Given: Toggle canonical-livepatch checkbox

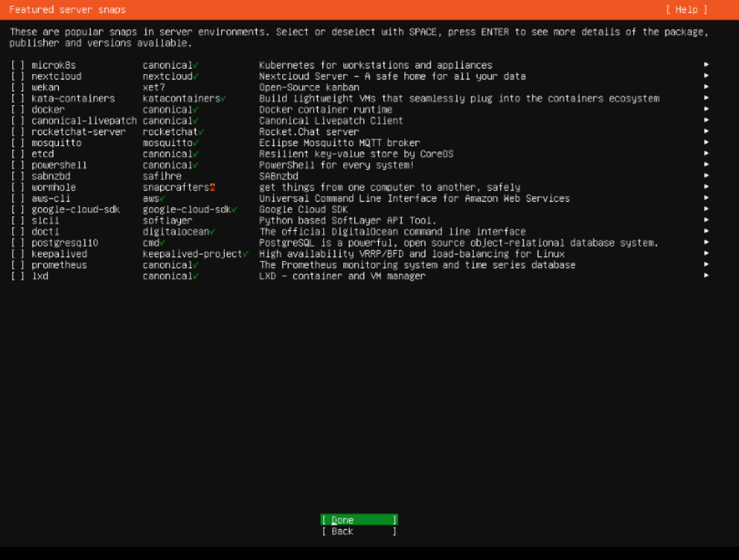Looking at the screenshot, I should click(x=18, y=120).
